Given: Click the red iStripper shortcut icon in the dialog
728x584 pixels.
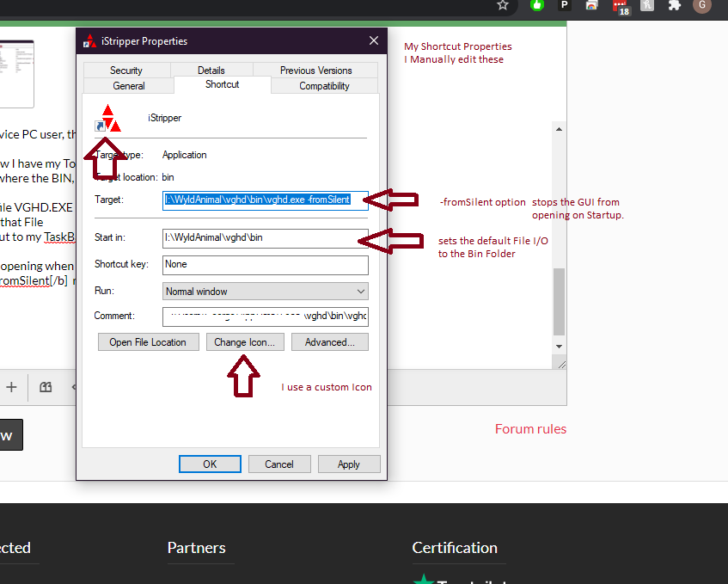Looking at the screenshot, I should tap(108, 119).
